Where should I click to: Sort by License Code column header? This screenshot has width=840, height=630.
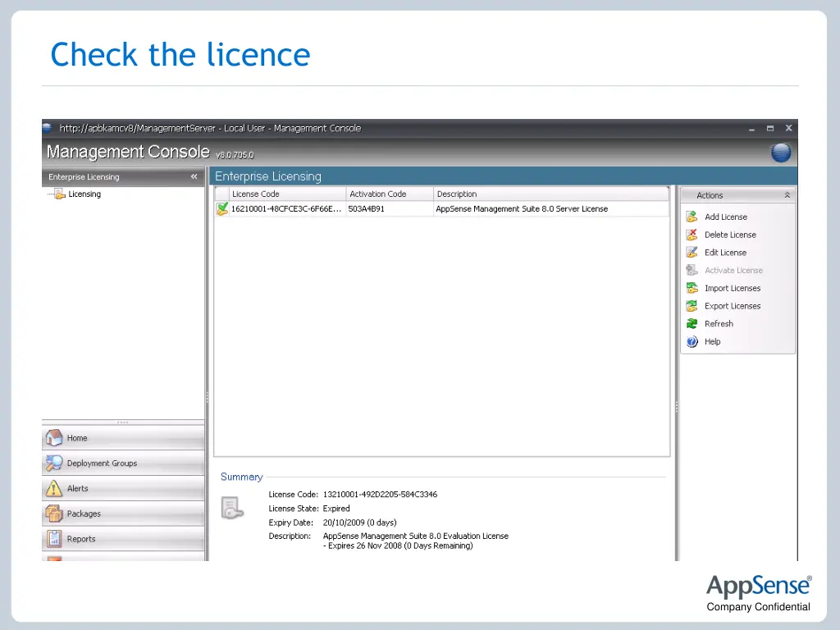(288, 194)
